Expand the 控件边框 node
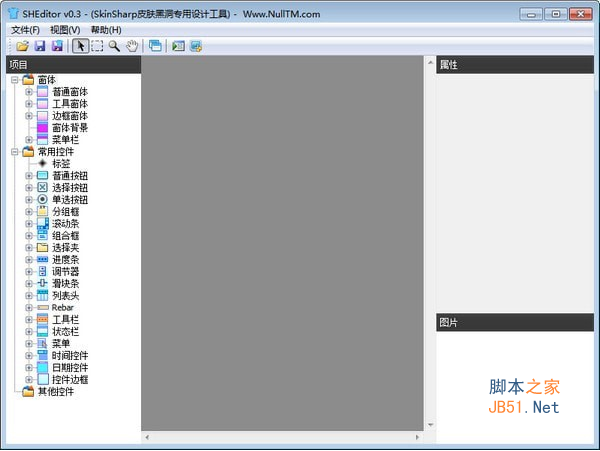 coord(29,379)
